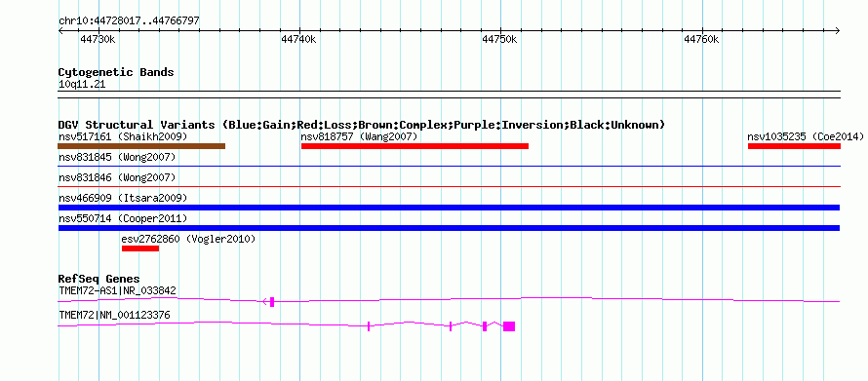Open the nsv1035235 (Coe2014) label
868x381 pixels.
click(x=806, y=136)
